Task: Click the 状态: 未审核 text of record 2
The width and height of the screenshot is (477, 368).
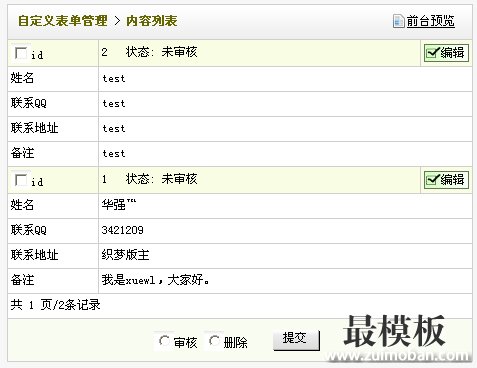Action: pyautogui.click(x=161, y=52)
